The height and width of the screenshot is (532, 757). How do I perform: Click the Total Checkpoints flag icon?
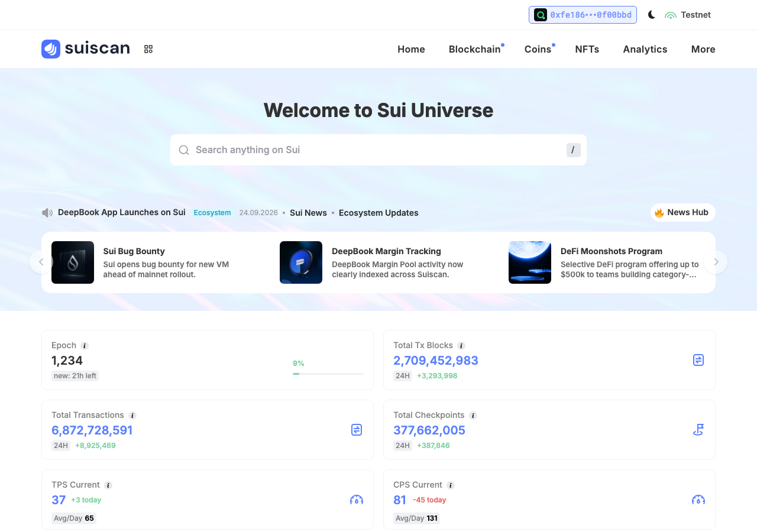click(698, 430)
